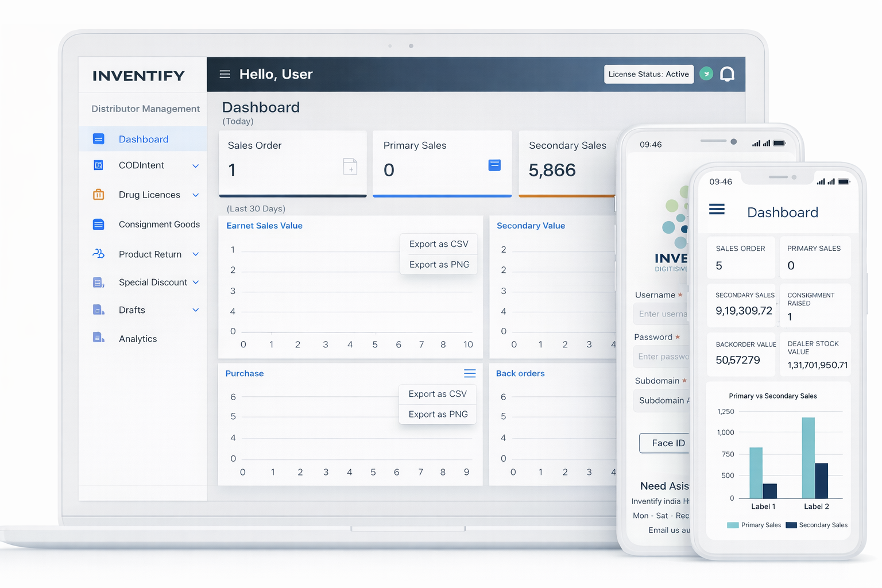The width and height of the screenshot is (882, 588).
Task: Click the green status icon in header
Action: coord(706,74)
